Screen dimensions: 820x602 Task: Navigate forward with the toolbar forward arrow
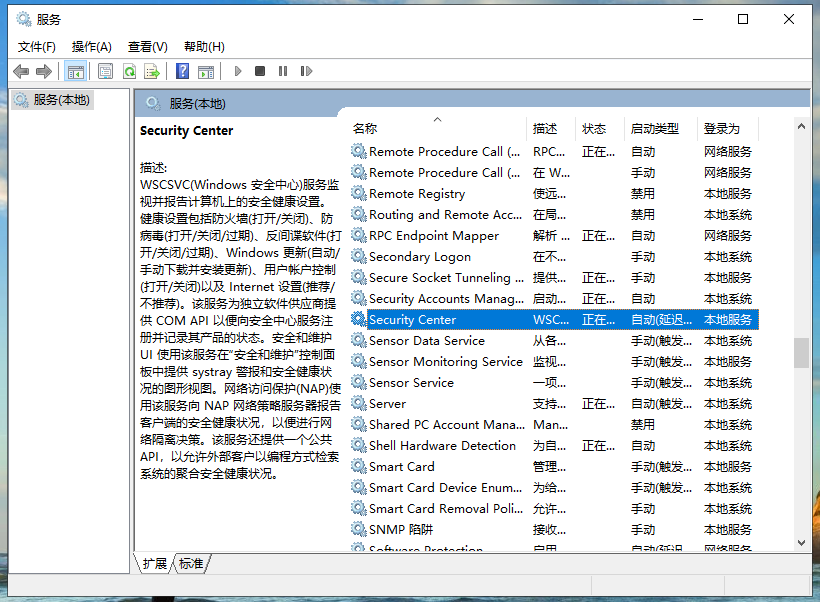[43, 71]
